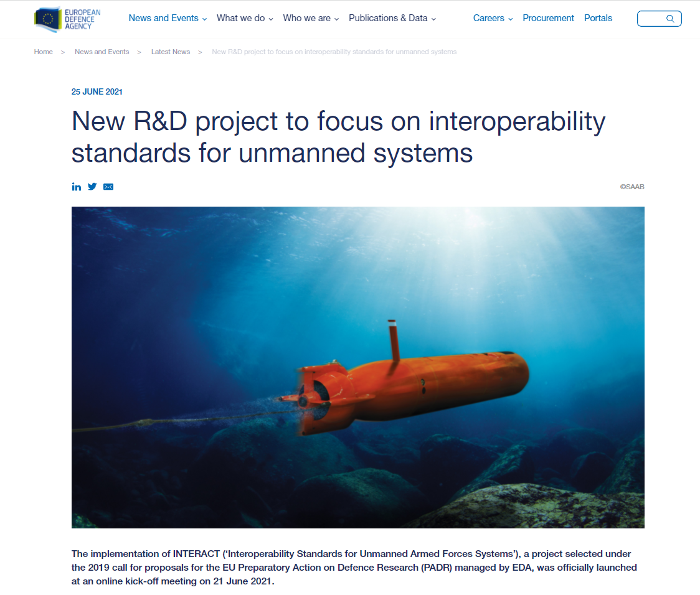Image resolution: width=700 pixels, height=595 pixels.
Task: Expand chevron next to Publications & Data
Action: [x=433, y=19]
